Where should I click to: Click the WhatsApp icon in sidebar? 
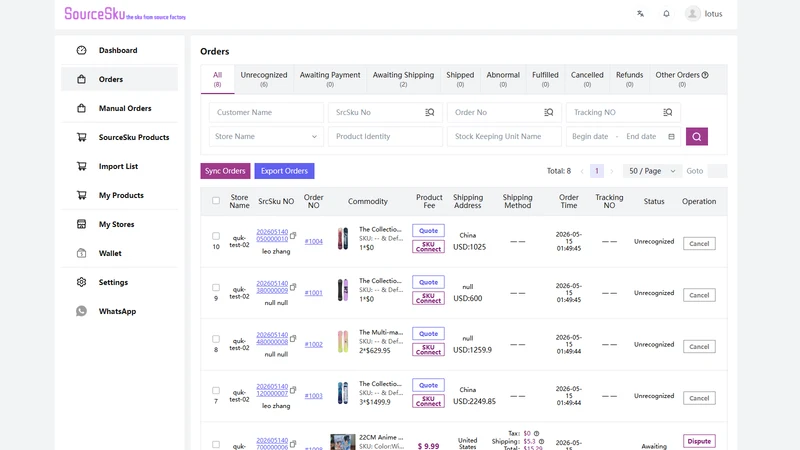tap(82, 311)
